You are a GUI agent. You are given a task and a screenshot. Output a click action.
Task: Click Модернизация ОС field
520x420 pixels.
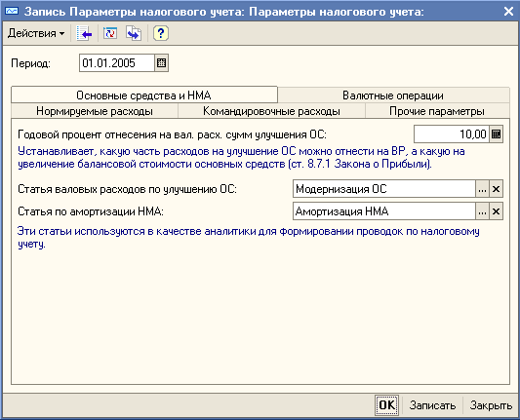(384, 189)
